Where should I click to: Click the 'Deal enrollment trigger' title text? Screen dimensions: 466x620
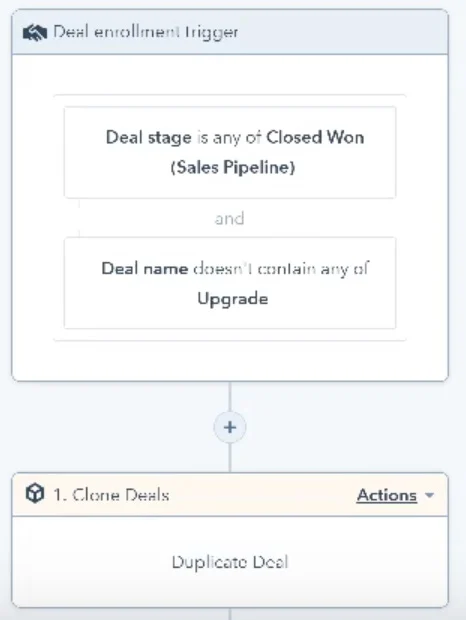click(x=146, y=32)
